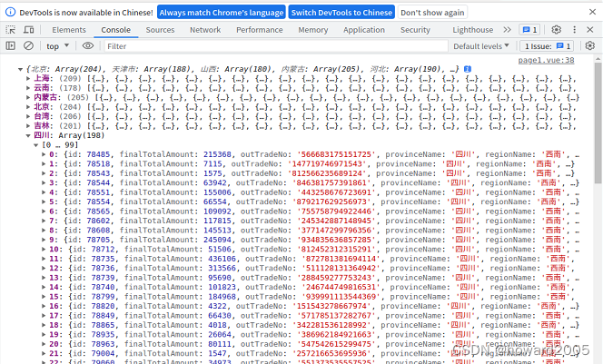Show more tabs chevron
The image size is (603, 364).
[508, 30]
